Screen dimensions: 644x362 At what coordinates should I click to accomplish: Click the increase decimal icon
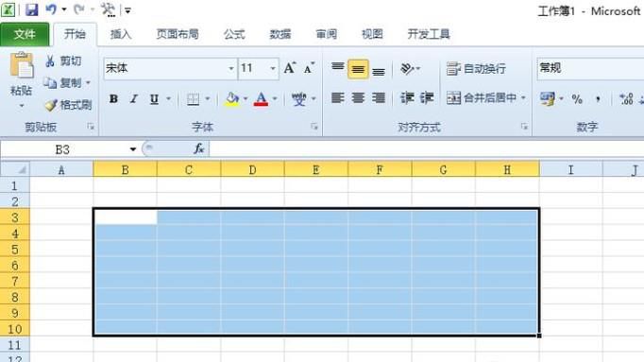[x=626, y=99]
